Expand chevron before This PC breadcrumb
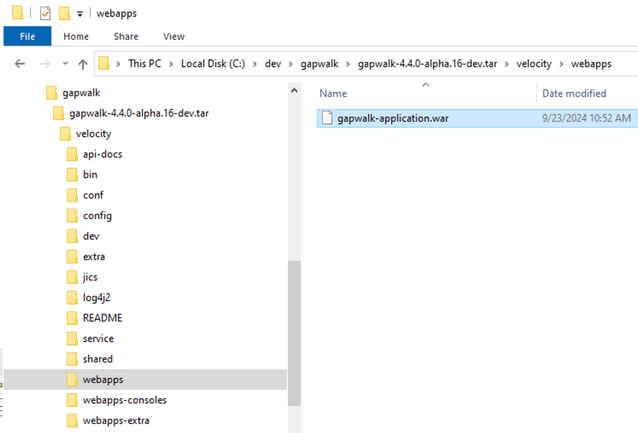 118,64
